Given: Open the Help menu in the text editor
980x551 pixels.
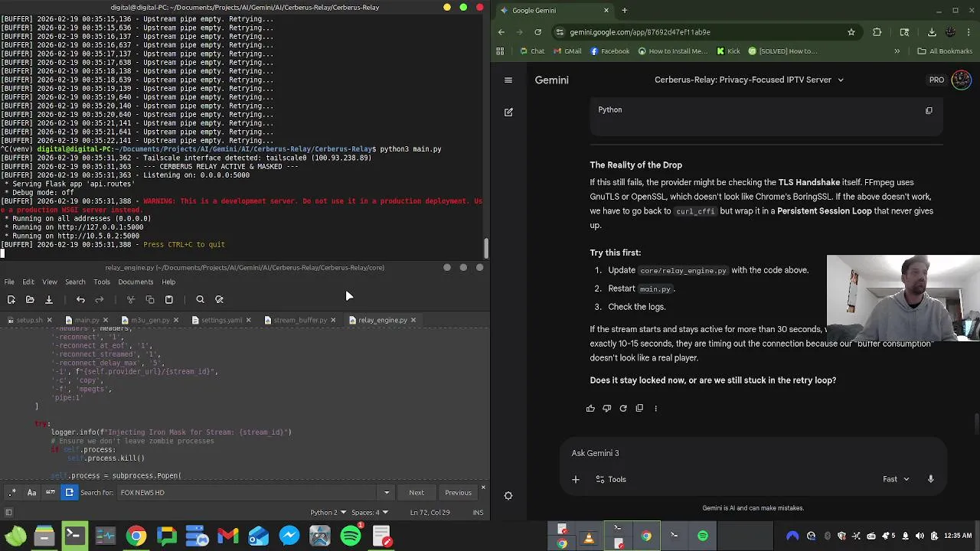Looking at the screenshot, I should 168,282.
